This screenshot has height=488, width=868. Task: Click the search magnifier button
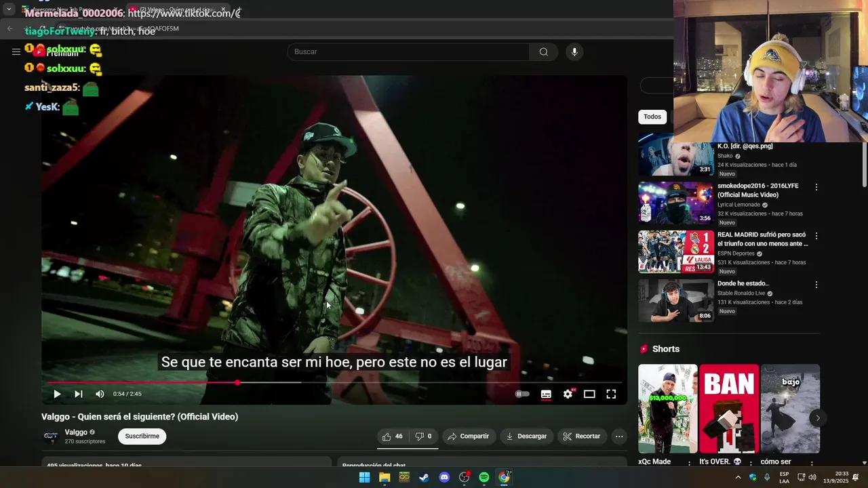click(x=544, y=52)
